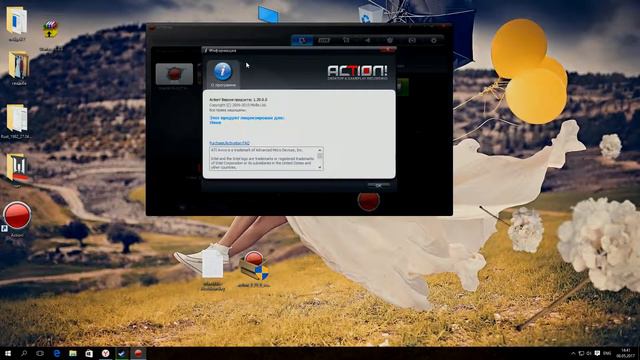Switch to checkmark app on taskbar

pos(122,353)
